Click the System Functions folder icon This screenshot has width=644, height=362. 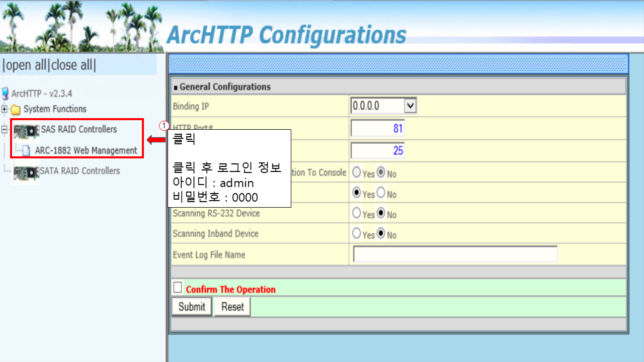coord(16,109)
